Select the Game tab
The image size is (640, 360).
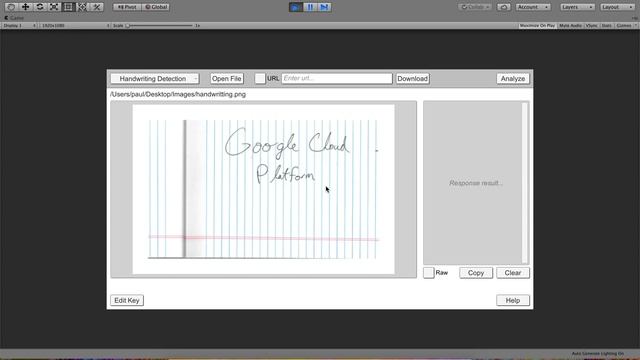14,18
